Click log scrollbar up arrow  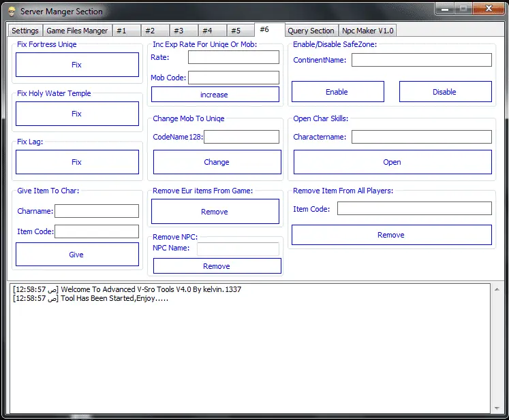coord(497,289)
